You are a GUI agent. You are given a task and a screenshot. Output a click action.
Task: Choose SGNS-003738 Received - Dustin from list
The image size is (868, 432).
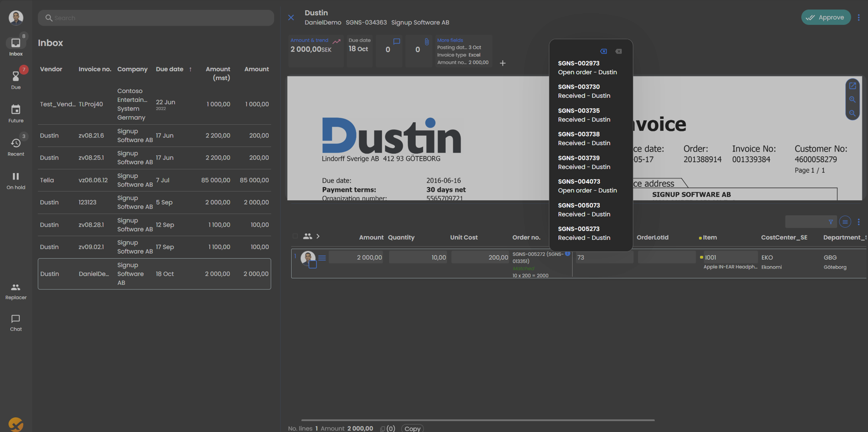[x=584, y=139]
